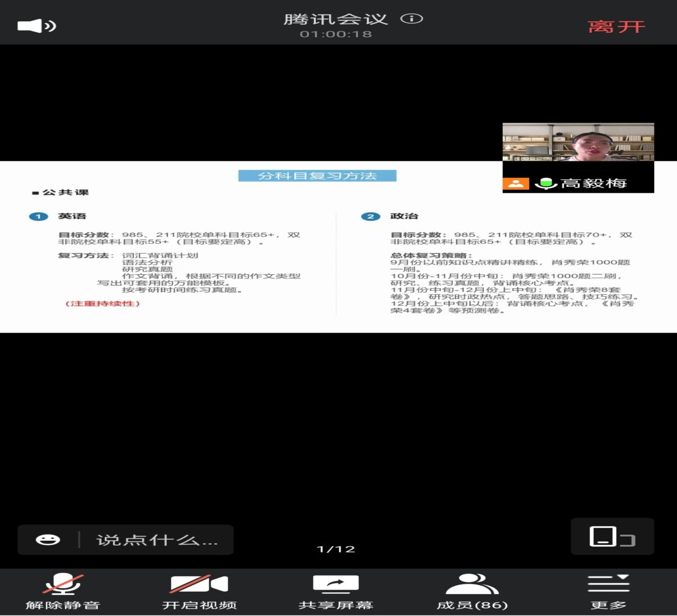Tap the orange host person icon

[515, 183]
